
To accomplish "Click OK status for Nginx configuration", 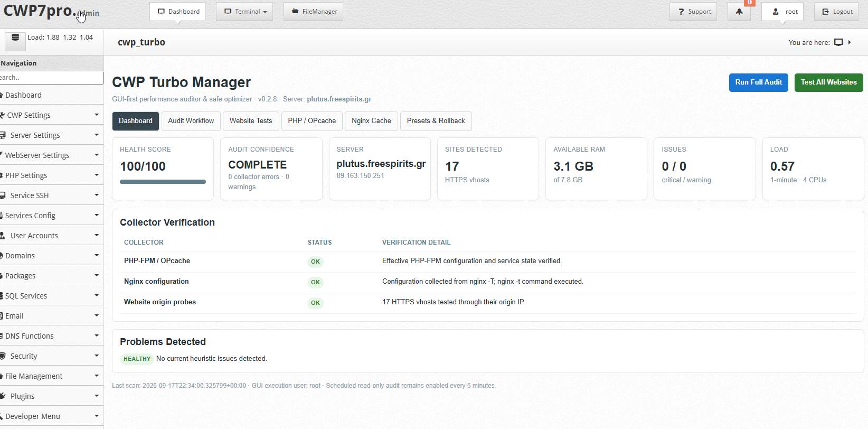I will click(315, 282).
